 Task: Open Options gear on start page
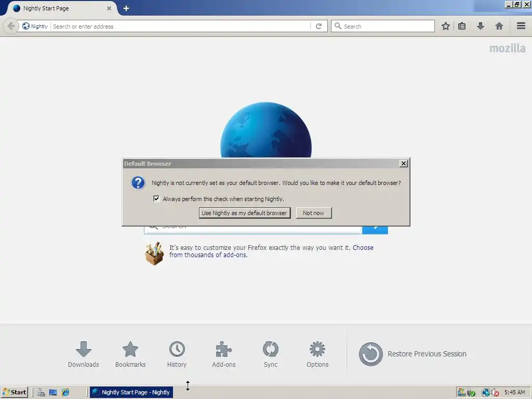[x=317, y=354]
